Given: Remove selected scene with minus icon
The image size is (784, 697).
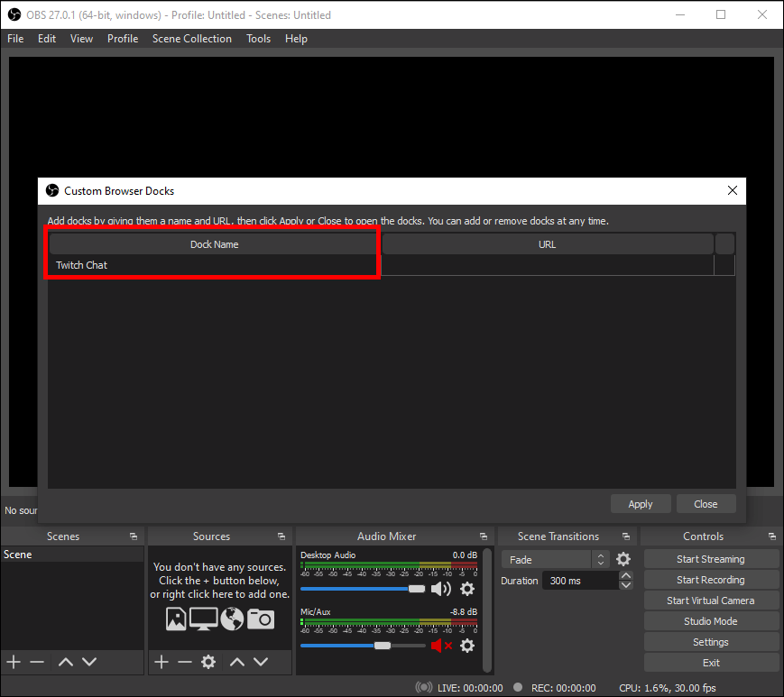Looking at the screenshot, I should [x=37, y=662].
